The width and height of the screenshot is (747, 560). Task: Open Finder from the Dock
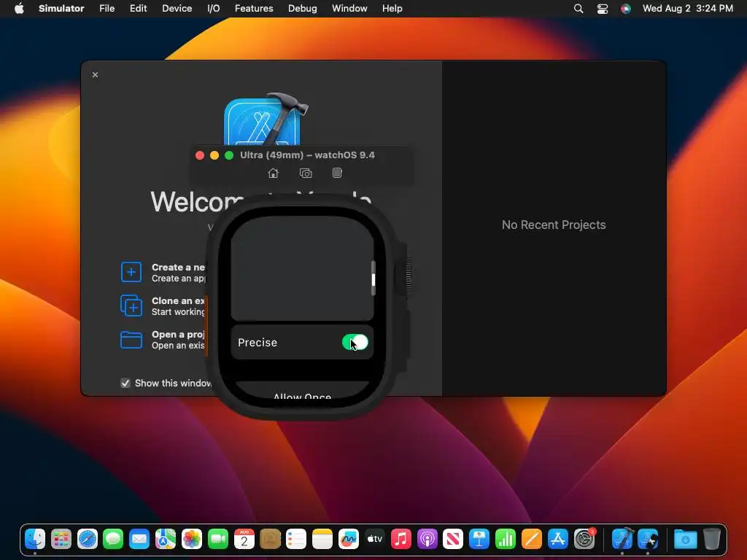pyautogui.click(x=35, y=539)
